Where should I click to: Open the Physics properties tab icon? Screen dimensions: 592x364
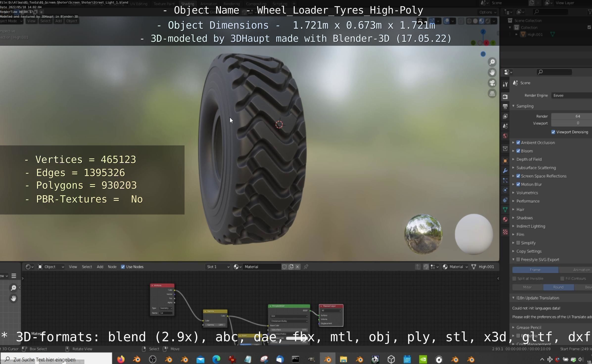pos(505,190)
